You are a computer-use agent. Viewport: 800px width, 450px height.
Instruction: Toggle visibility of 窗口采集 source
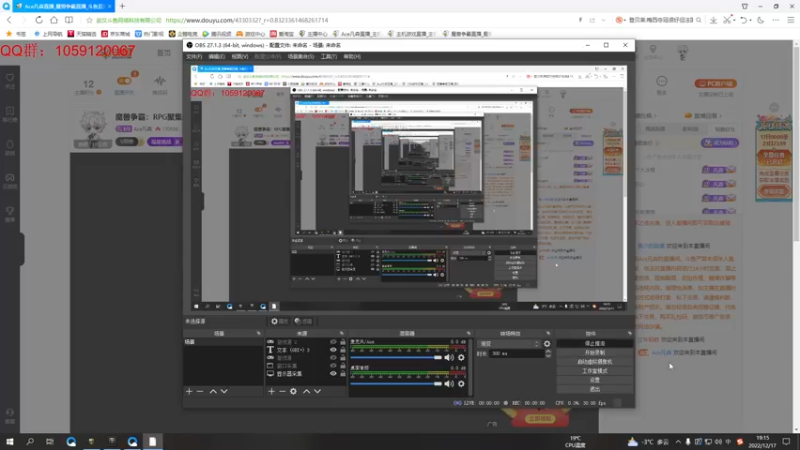[333, 366]
